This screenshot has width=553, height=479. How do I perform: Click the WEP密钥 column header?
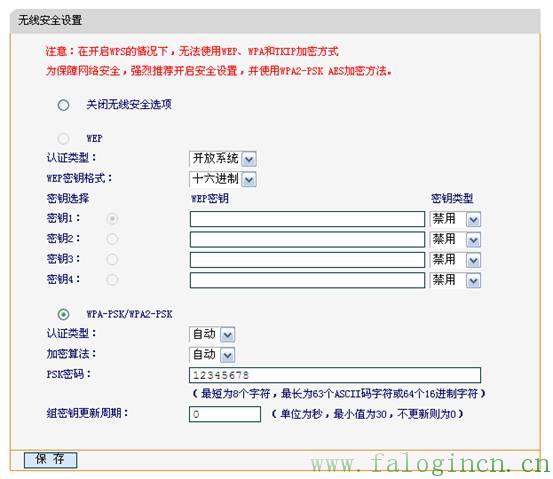coord(210,199)
